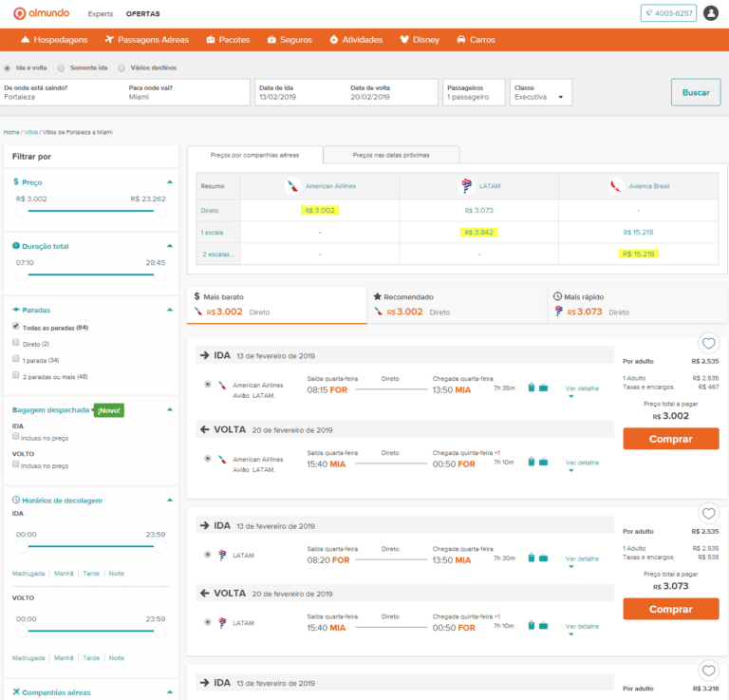Collapse the Preço filter section

click(x=170, y=181)
